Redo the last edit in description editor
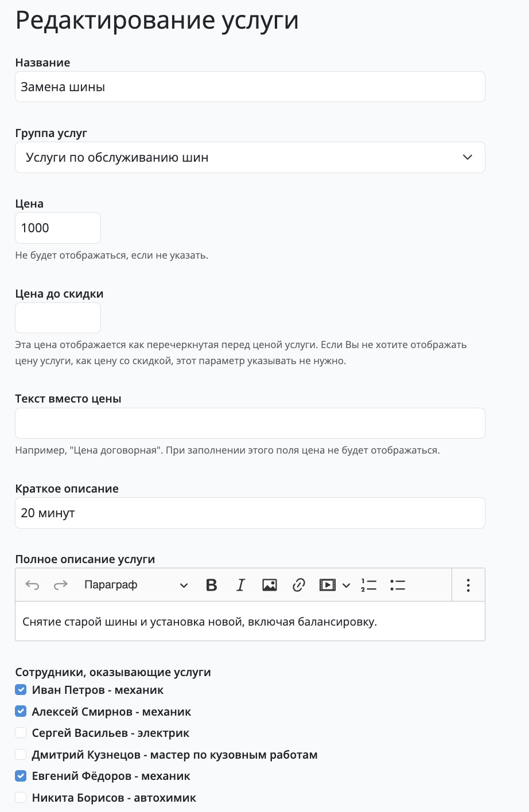The width and height of the screenshot is (529, 812). (x=61, y=585)
